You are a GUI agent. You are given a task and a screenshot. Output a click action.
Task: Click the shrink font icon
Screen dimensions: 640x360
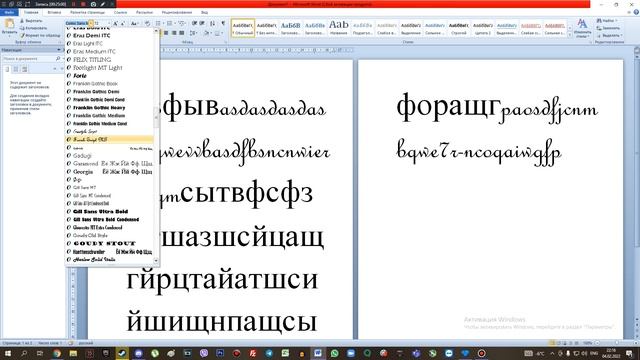coord(123,23)
